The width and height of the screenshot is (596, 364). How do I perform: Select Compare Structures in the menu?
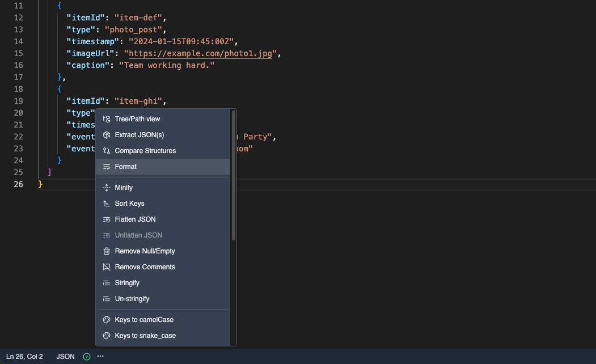point(164,151)
